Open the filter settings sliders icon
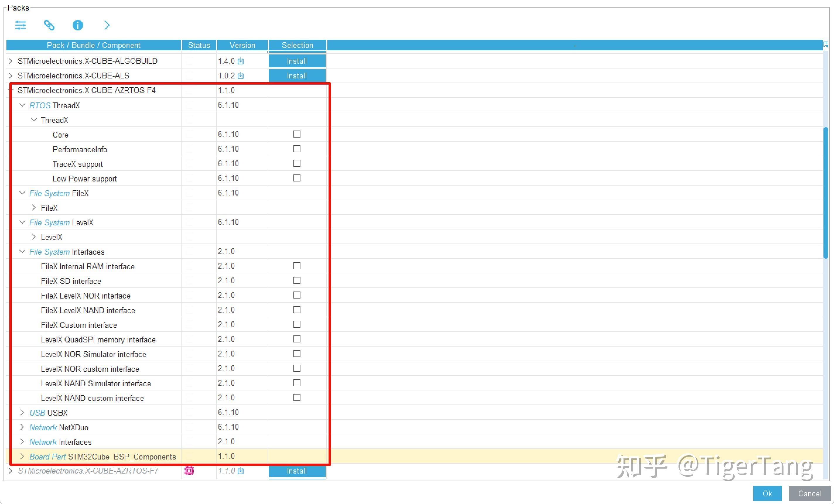This screenshot has width=834, height=504. (20, 25)
